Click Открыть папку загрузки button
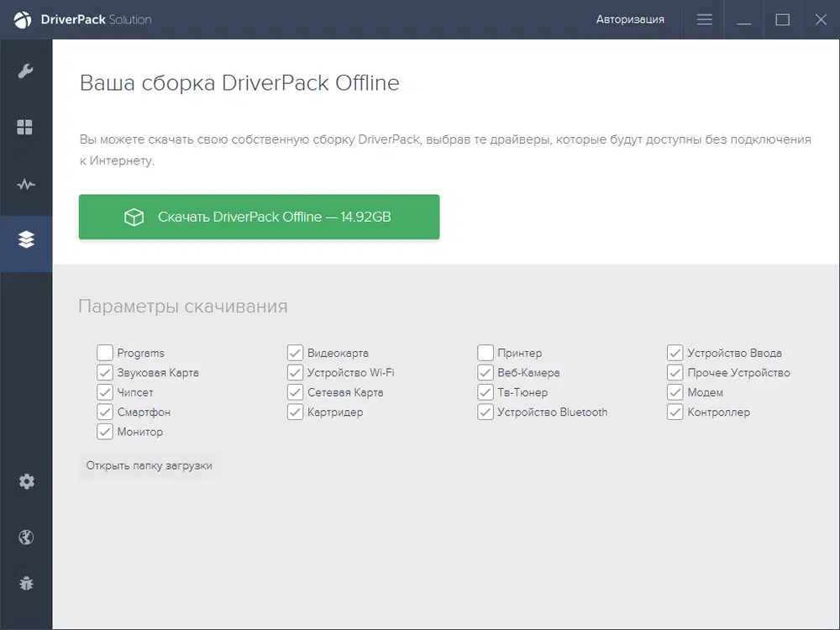 149,465
